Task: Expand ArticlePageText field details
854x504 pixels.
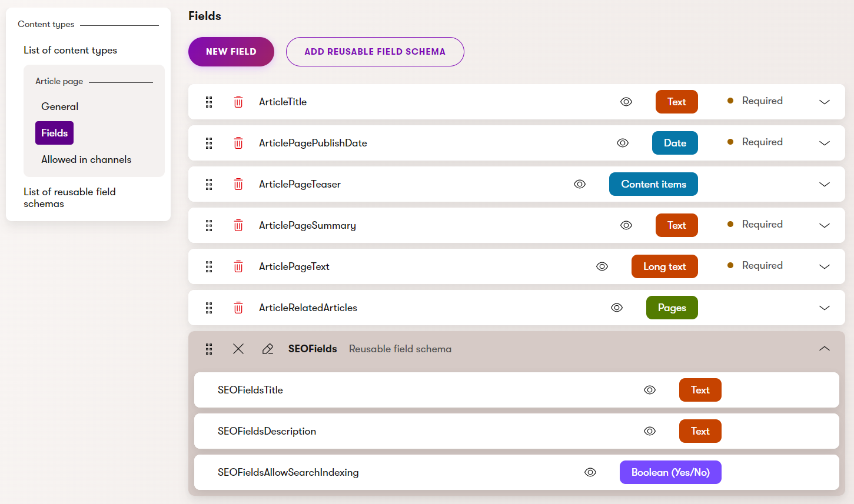Action: click(x=825, y=266)
